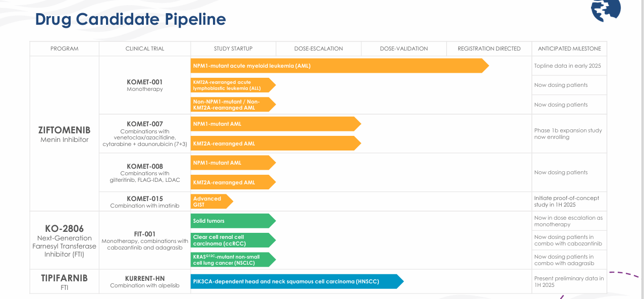644x299 pixels.
Task: Select the KRAS G12C-mutant NSCLC green bar
Action: pos(232,260)
